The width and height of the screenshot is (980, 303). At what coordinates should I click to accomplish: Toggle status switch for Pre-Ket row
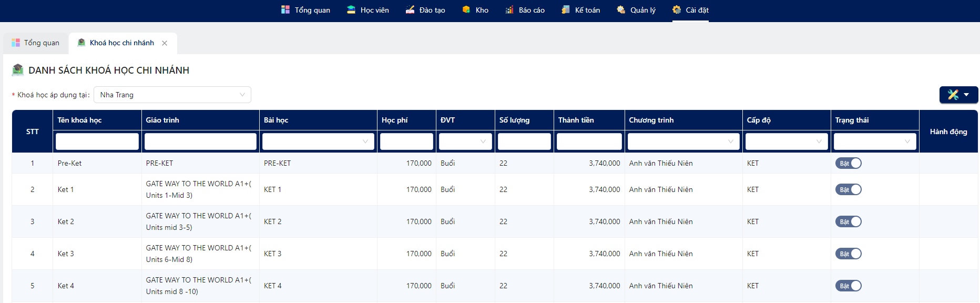[848, 163]
